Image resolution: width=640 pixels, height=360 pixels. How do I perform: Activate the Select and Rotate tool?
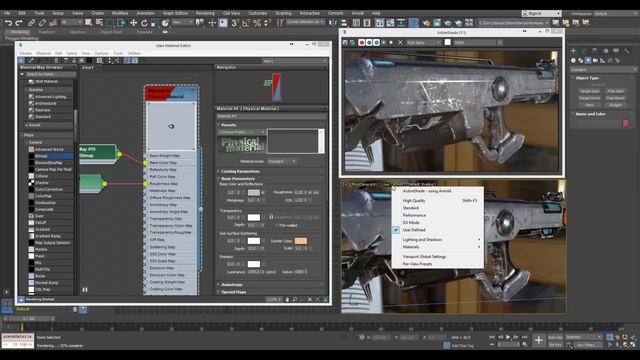[144, 23]
